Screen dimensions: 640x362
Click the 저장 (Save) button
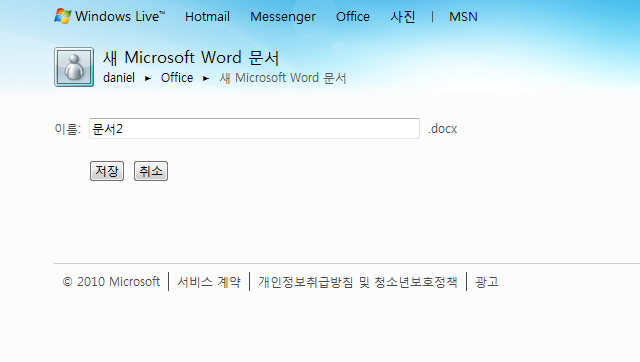(x=107, y=171)
